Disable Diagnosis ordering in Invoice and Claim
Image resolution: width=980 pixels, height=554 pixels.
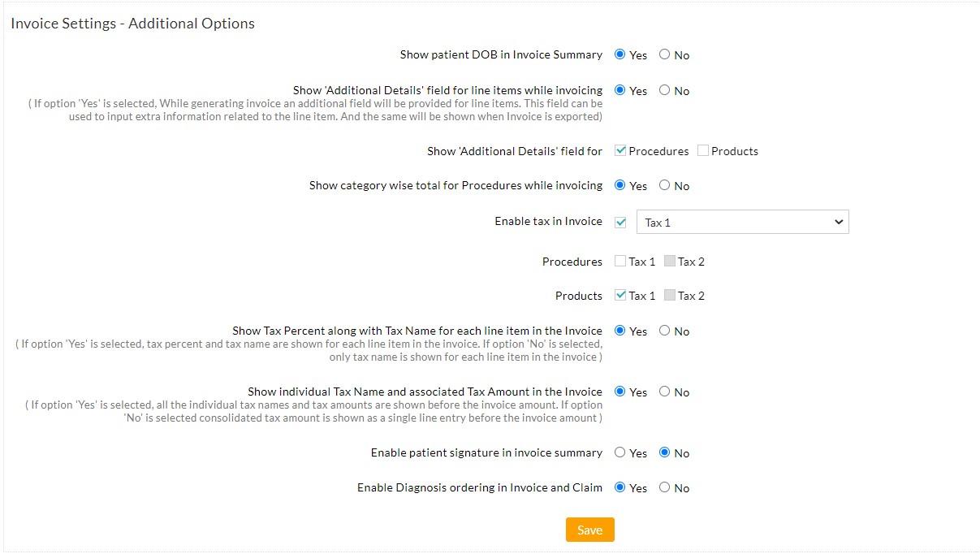(x=664, y=487)
